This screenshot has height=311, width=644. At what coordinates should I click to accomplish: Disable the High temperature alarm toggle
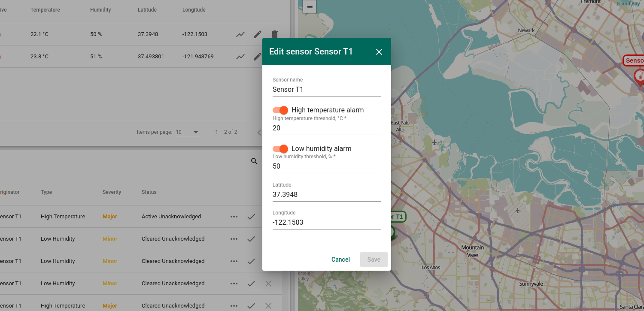click(280, 110)
